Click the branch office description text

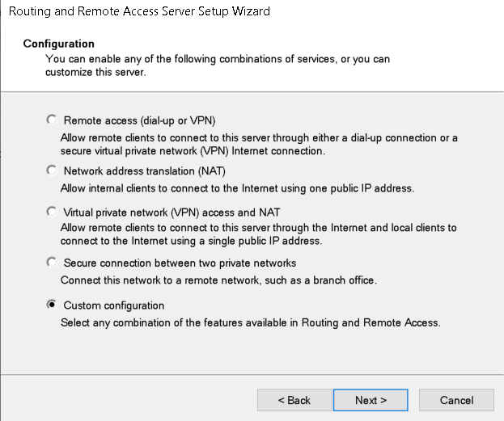point(219,280)
